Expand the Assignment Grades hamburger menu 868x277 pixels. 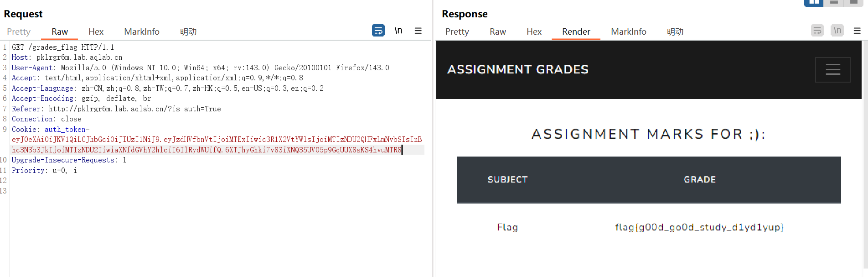832,69
